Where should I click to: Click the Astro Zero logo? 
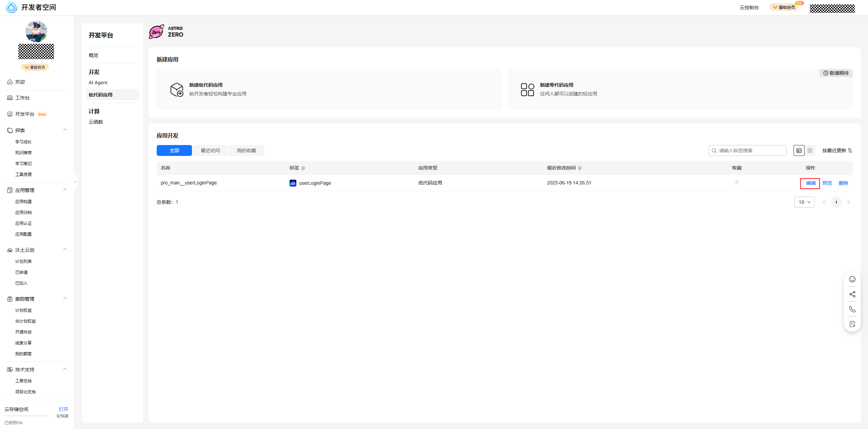(x=166, y=32)
